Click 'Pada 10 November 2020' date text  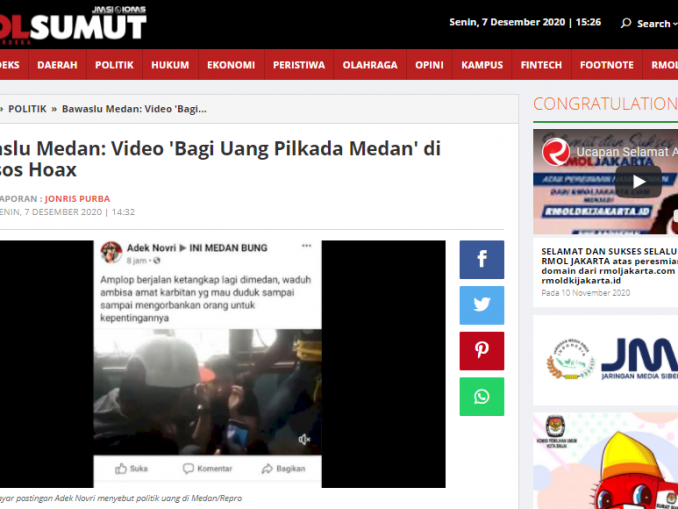click(x=585, y=293)
